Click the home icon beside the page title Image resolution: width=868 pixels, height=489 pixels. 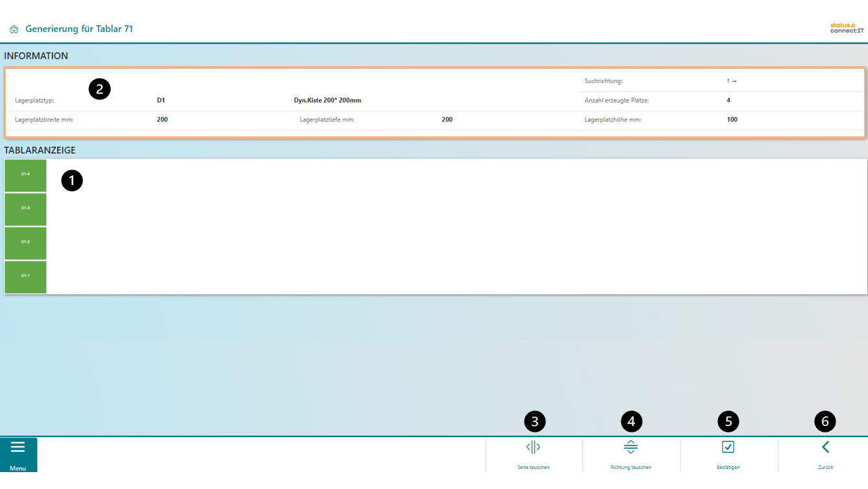(x=14, y=29)
